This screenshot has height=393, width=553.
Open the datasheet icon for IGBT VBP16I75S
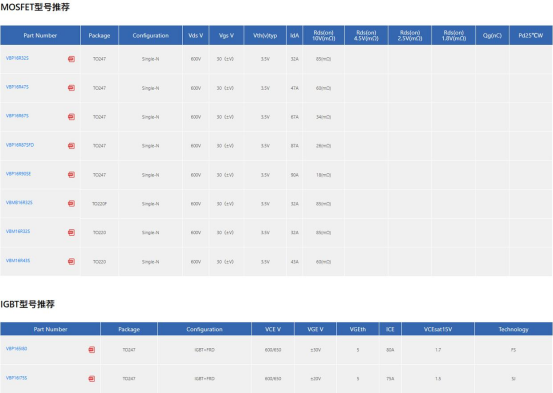point(92,379)
